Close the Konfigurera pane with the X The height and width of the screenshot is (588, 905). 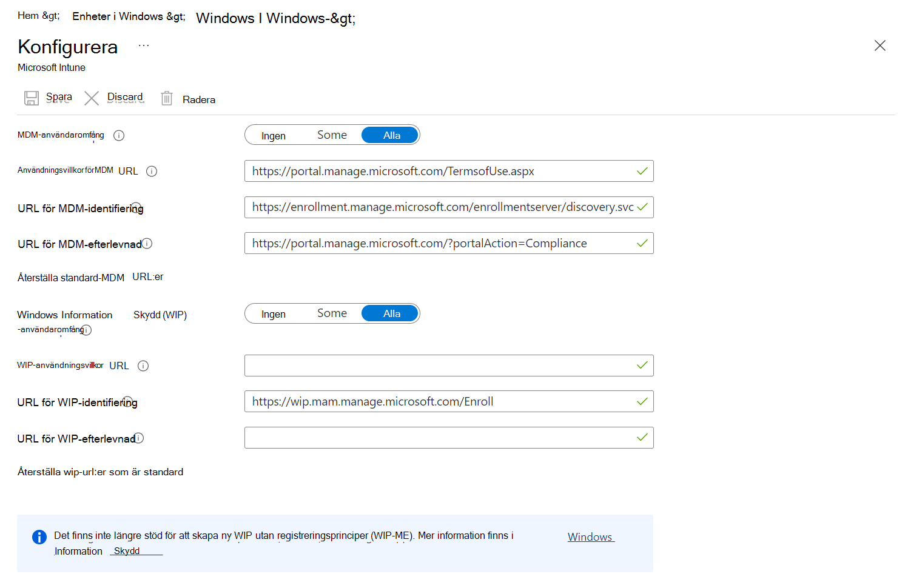point(880,45)
